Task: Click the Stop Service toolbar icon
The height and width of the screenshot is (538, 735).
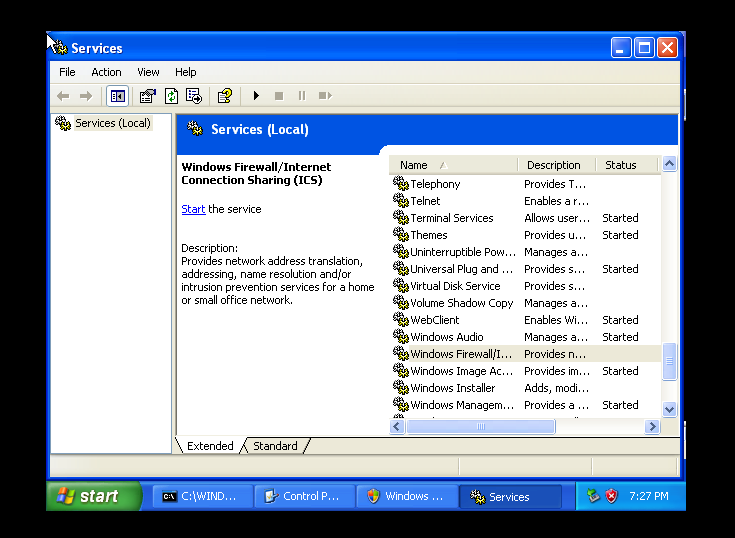Action: tap(279, 96)
